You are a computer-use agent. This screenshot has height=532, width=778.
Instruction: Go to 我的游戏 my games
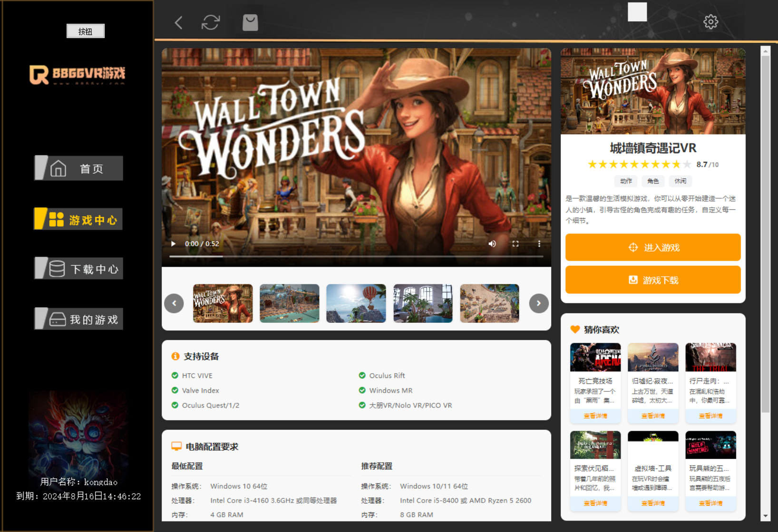click(78, 319)
